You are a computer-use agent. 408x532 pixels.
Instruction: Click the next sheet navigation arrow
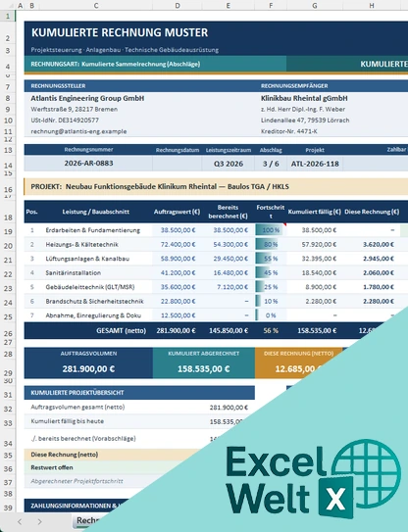(x=40, y=521)
